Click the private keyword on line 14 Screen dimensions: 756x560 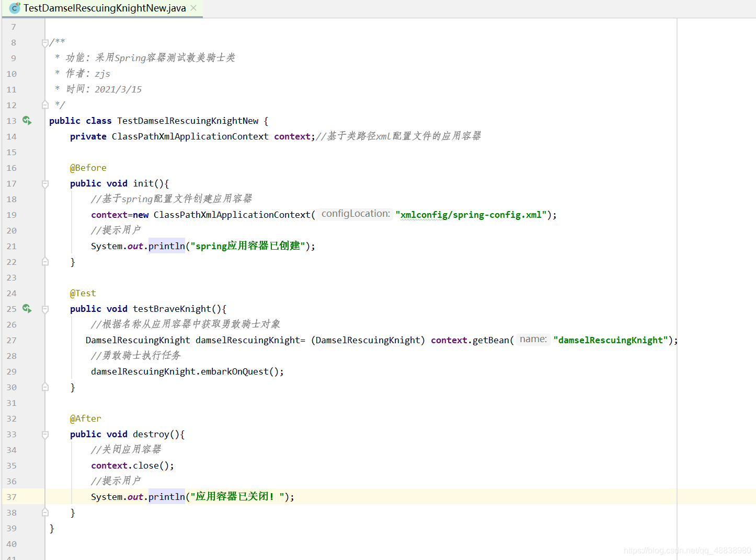point(88,136)
